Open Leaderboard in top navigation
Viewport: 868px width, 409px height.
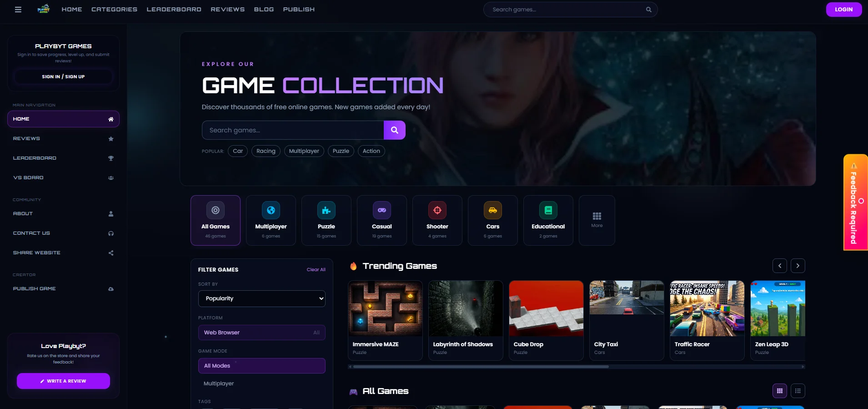[174, 10]
